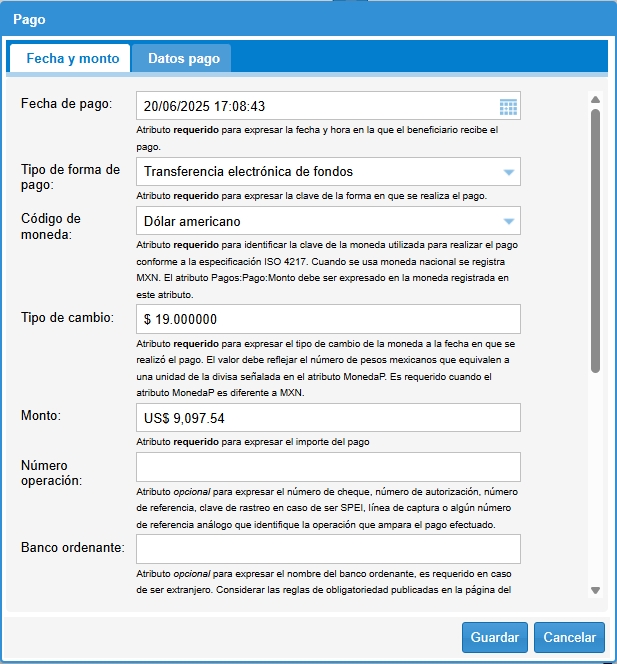Select the Fecha y monto tab
The width and height of the screenshot is (617, 664).
tap(72, 59)
